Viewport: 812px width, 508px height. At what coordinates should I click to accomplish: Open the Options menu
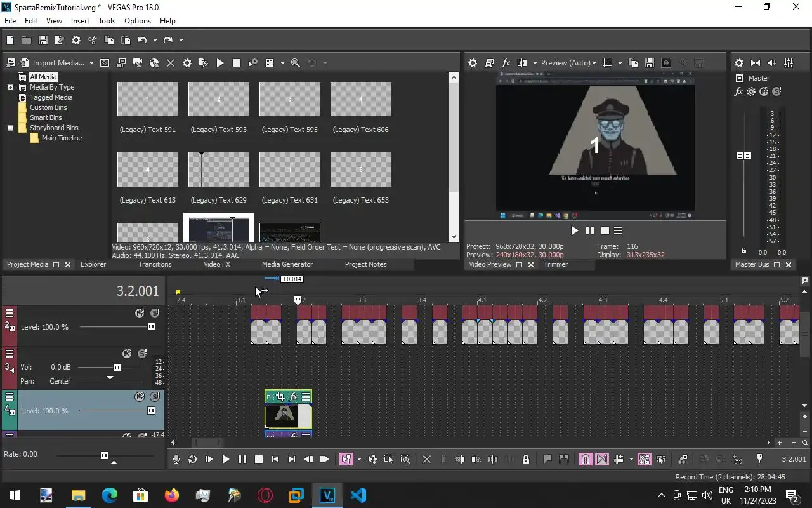point(138,21)
